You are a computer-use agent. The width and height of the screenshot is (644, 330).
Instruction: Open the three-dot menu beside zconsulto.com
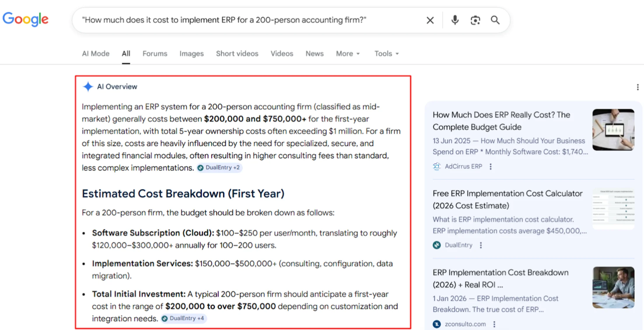[x=494, y=324]
